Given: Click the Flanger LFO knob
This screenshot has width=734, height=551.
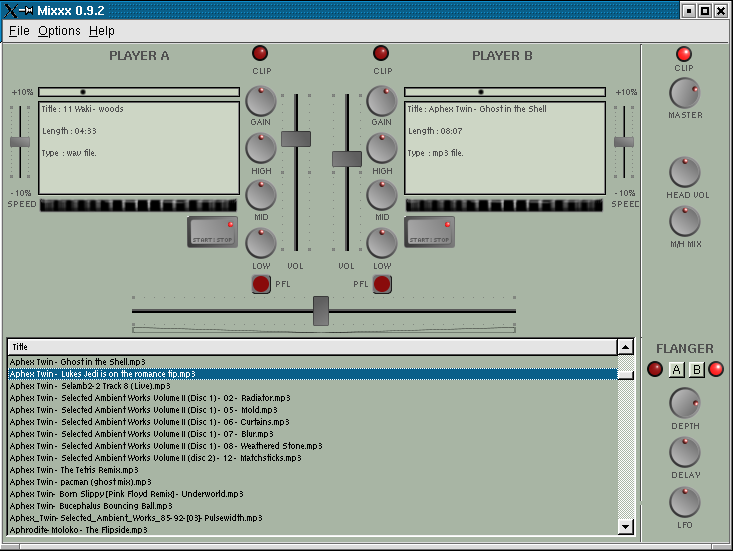Looking at the screenshot, I should click(x=685, y=502).
